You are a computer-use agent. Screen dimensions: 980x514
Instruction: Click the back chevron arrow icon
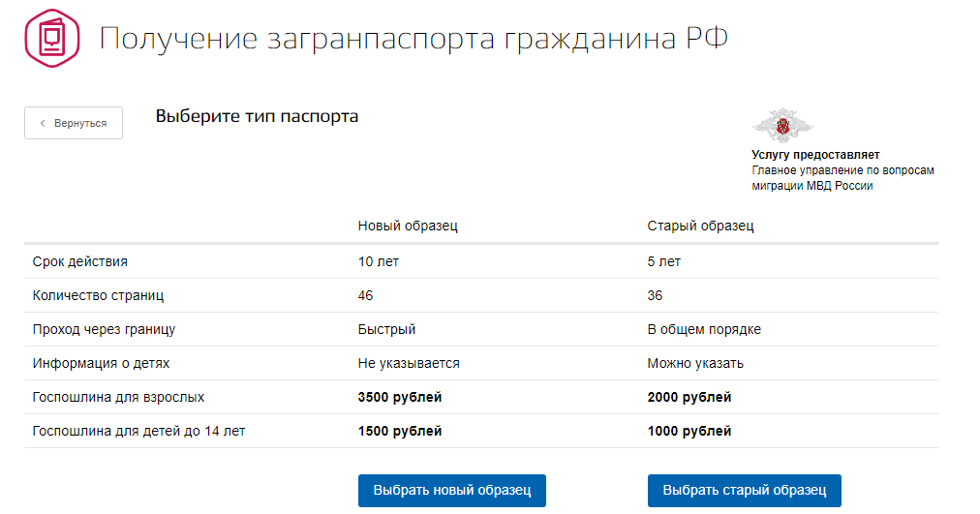43,124
